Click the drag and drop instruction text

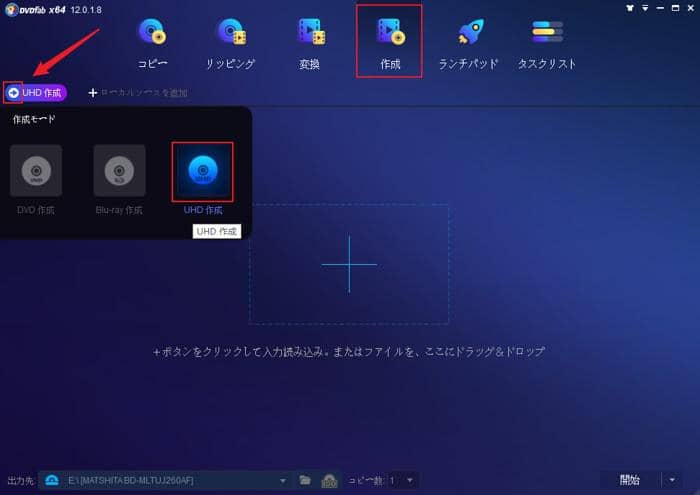(349, 352)
